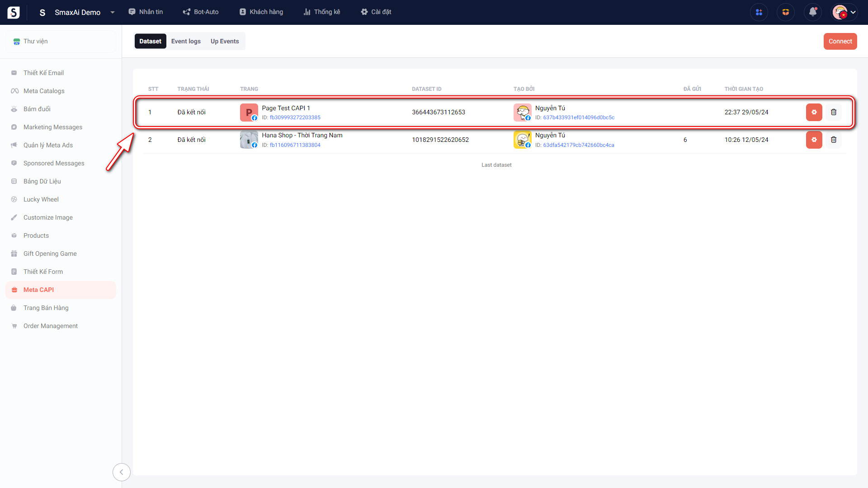Screen dimensions: 868x488
Task: Switch to the Up Events tab
Action: point(225,41)
